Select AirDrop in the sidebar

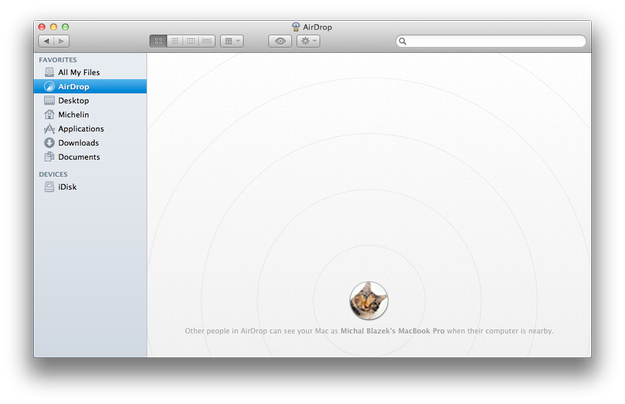(x=90, y=86)
